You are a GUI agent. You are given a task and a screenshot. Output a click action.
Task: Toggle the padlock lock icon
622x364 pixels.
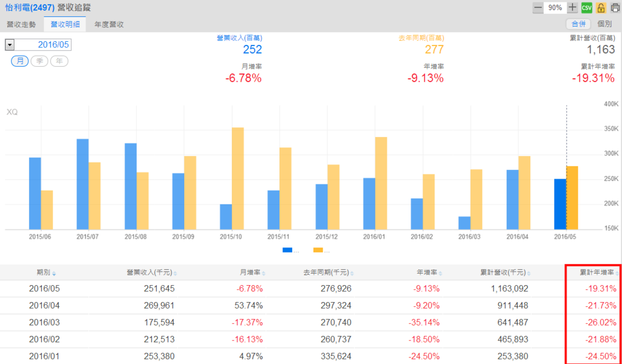(601, 7)
